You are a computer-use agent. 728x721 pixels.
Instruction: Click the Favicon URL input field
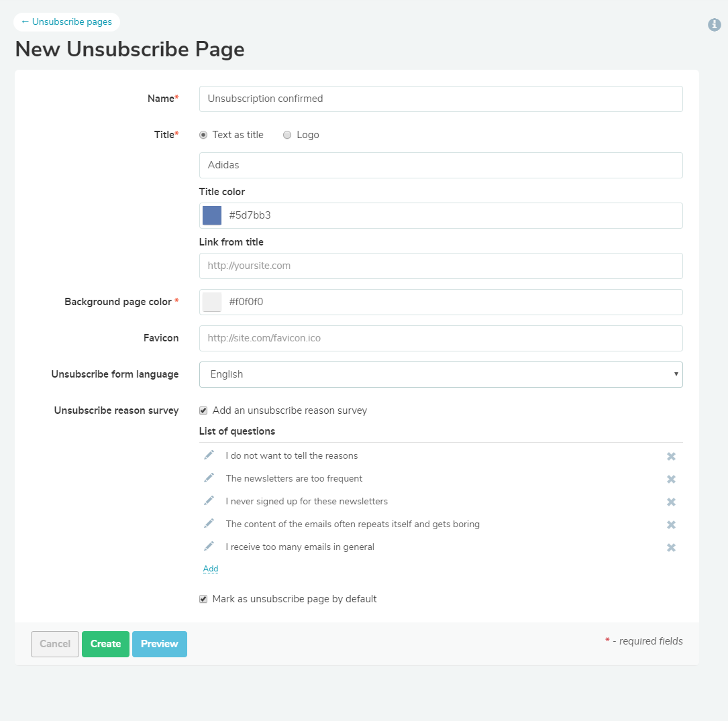pyautogui.click(x=441, y=338)
